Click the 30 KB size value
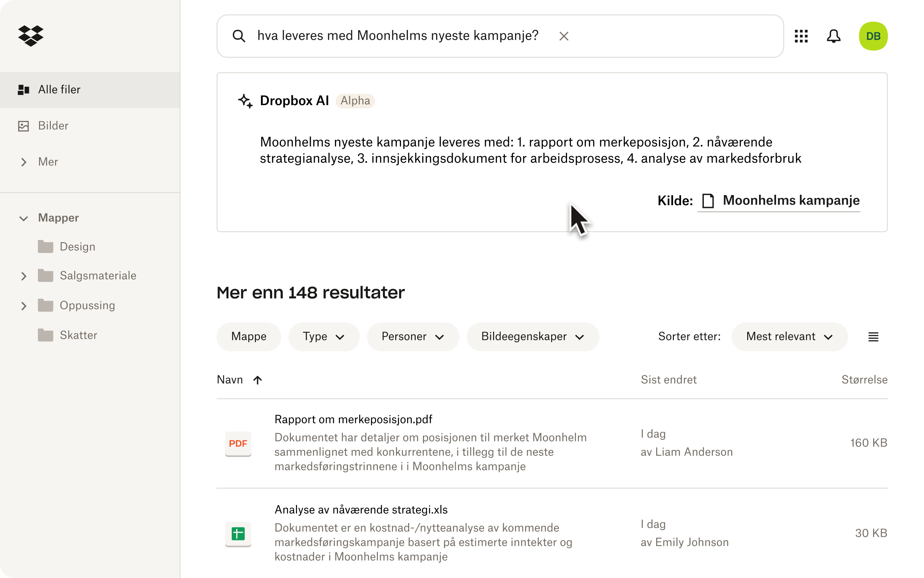This screenshot has height=578, width=924. [x=871, y=533]
